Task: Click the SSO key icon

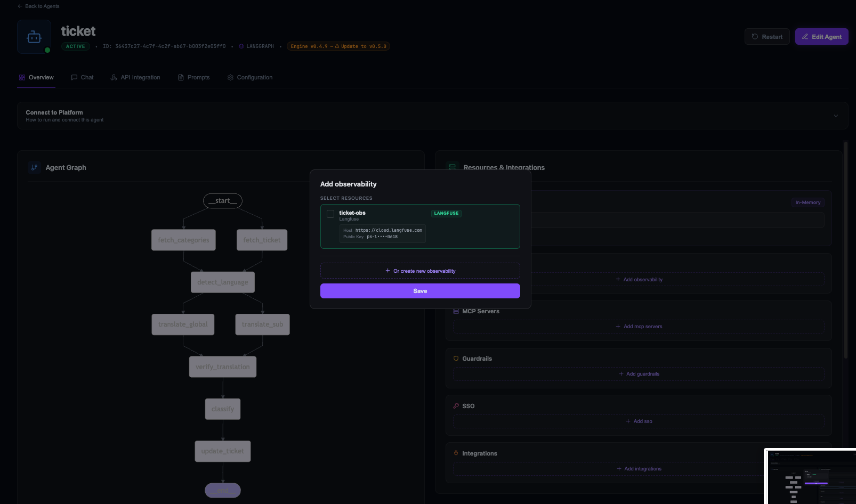Action: (x=456, y=406)
